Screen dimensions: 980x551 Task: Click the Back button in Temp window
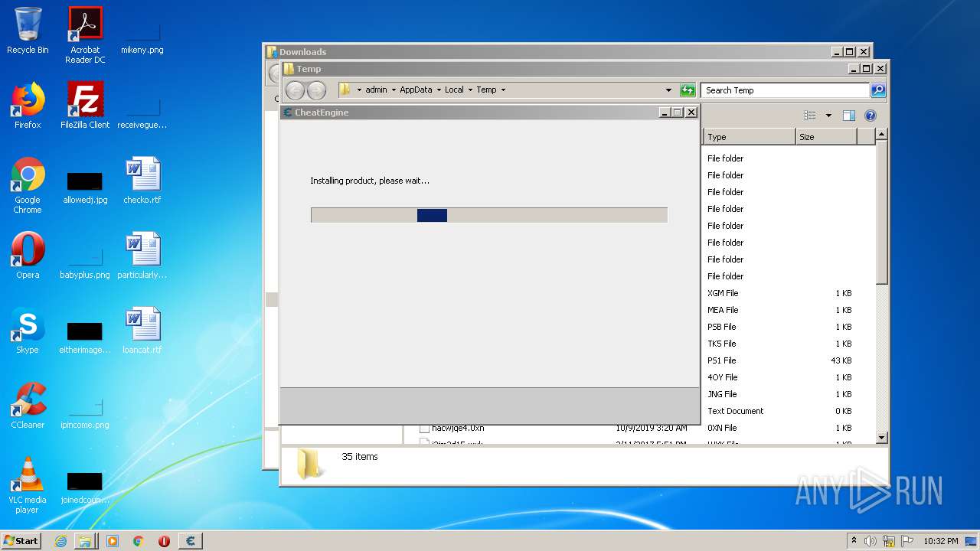click(x=295, y=90)
